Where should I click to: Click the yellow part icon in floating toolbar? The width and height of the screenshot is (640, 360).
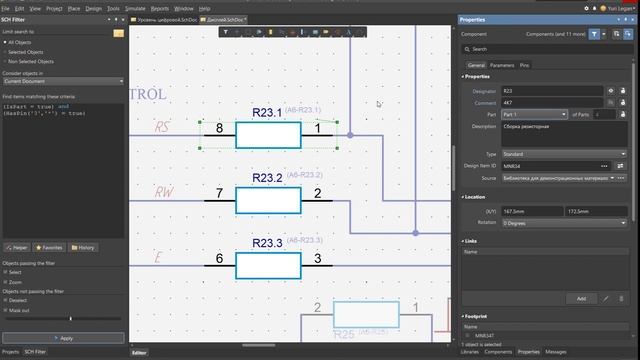270,32
